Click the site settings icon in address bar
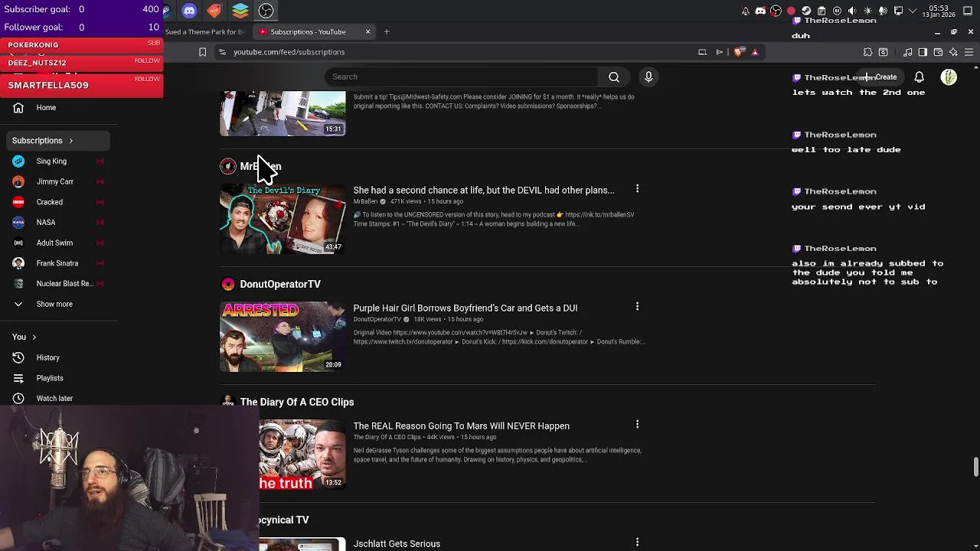Image resolution: width=980 pixels, height=551 pixels. (x=222, y=52)
